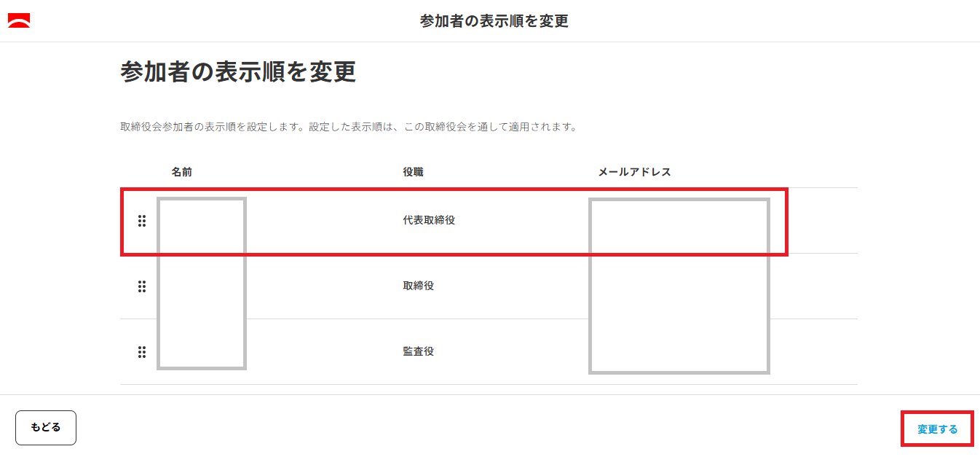Click the drag handle for the 取締役 row
Viewport: 980px width, 457px height.
(142, 286)
